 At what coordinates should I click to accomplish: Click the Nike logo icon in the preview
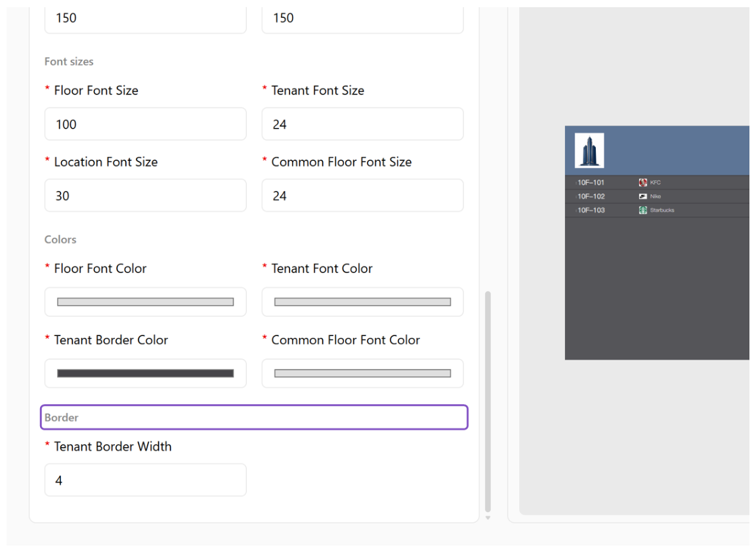tap(642, 197)
